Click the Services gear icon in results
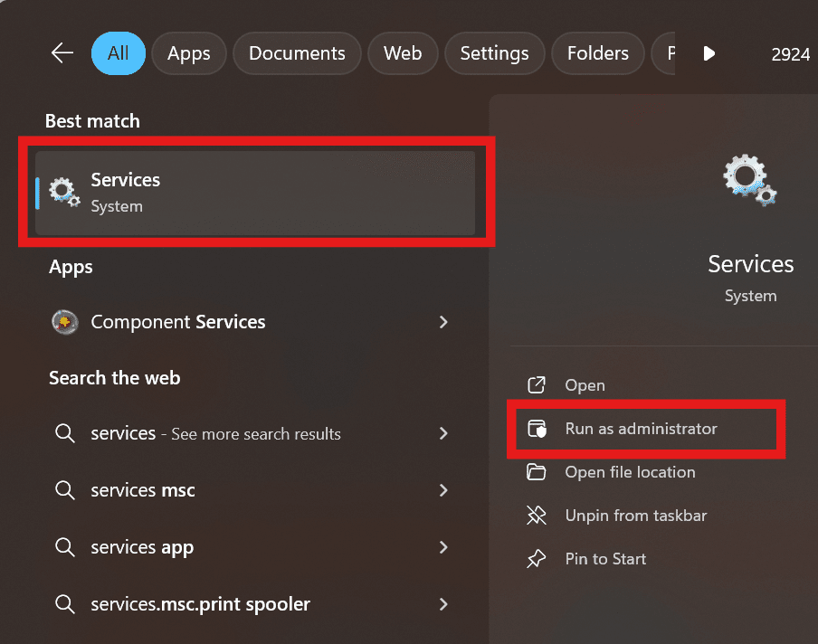 click(x=64, y=193)
